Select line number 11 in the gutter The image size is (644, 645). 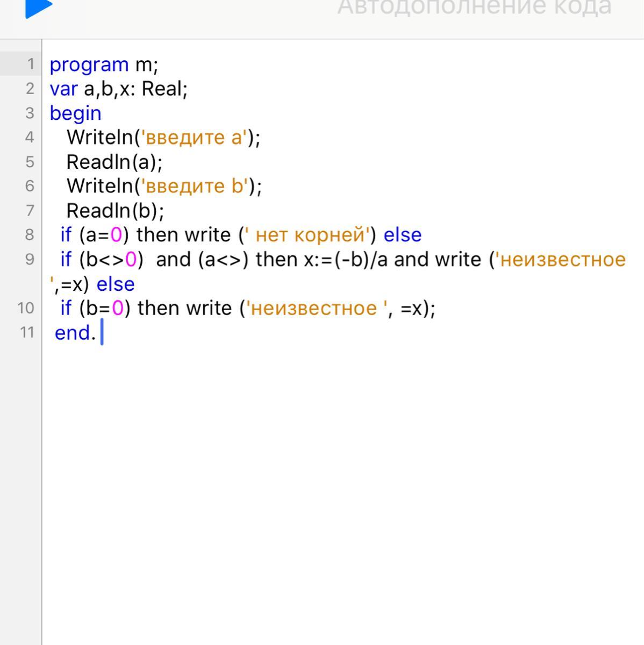pos(27,332)
